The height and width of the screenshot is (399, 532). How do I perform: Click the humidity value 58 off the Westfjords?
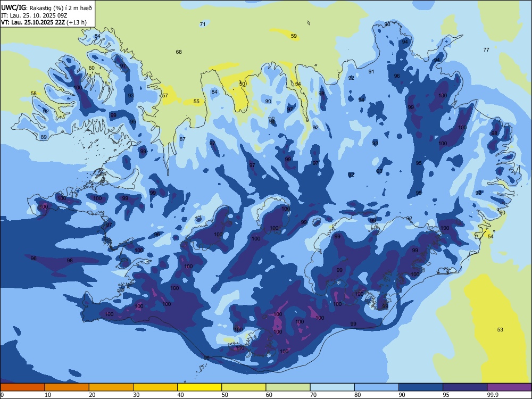[x=34, y=94]
